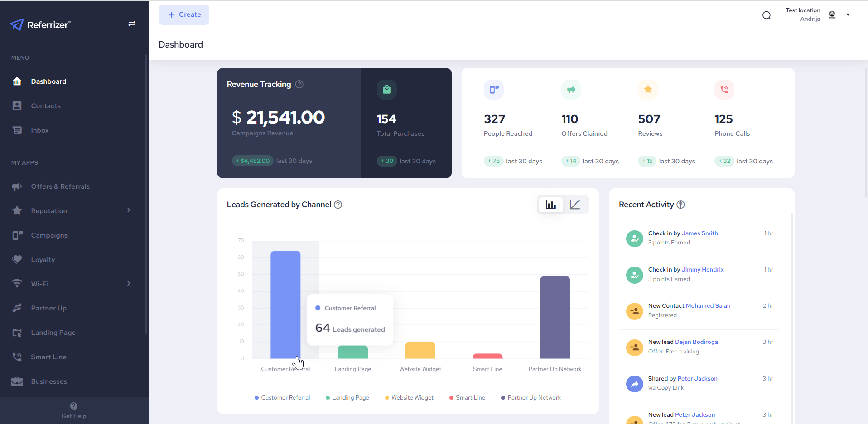Open the search magnifier icon
The height and width of the screenshot is (424, 868).
point(767,15)
